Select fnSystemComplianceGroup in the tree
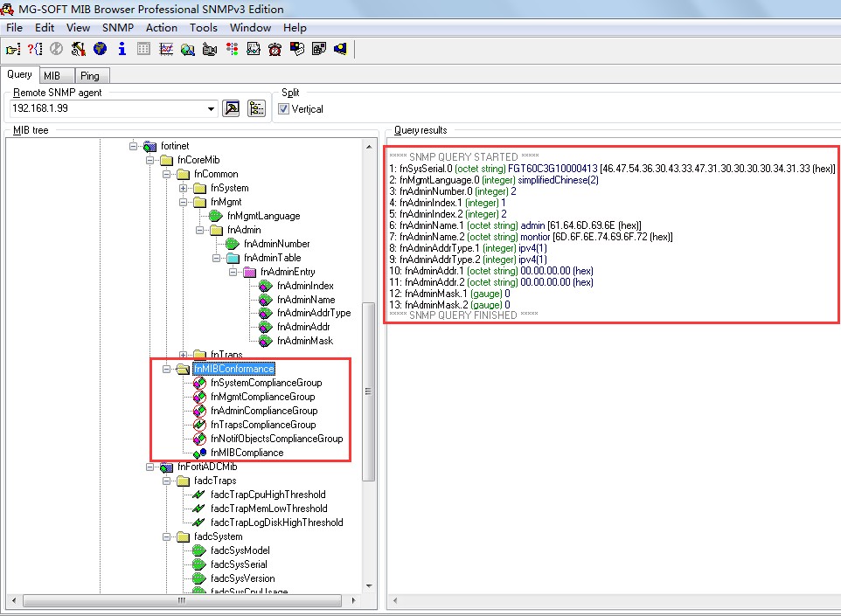Image resolution: width=841 pixels, height=616 pixels. pos(266,383)
